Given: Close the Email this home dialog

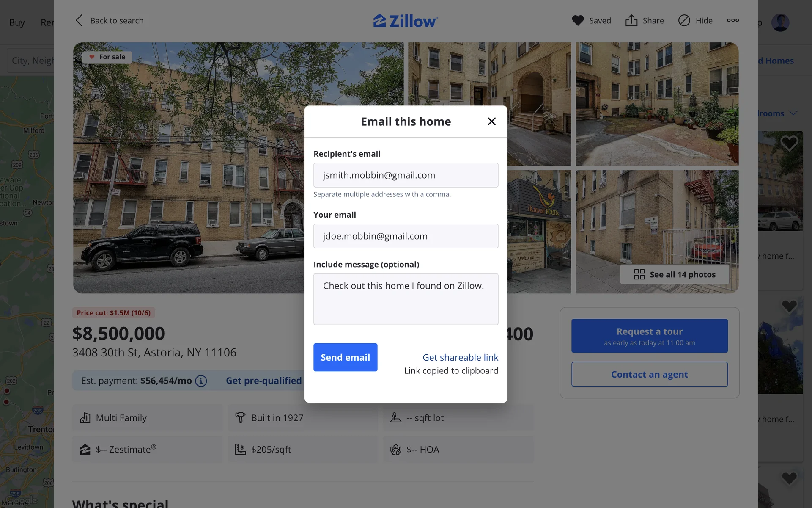Looking at the screenshot, I should click(x=491, y=121).
